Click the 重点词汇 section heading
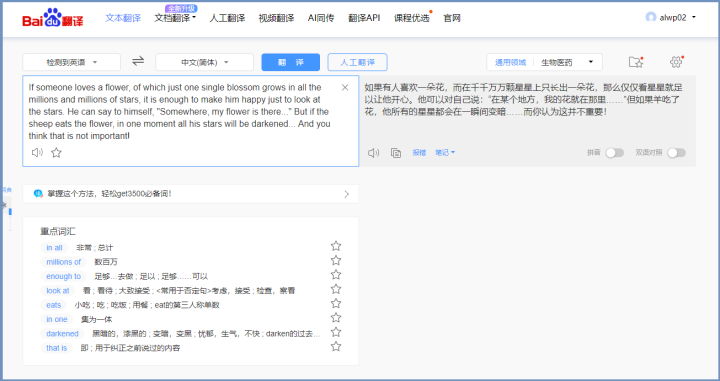 point(58,231)
